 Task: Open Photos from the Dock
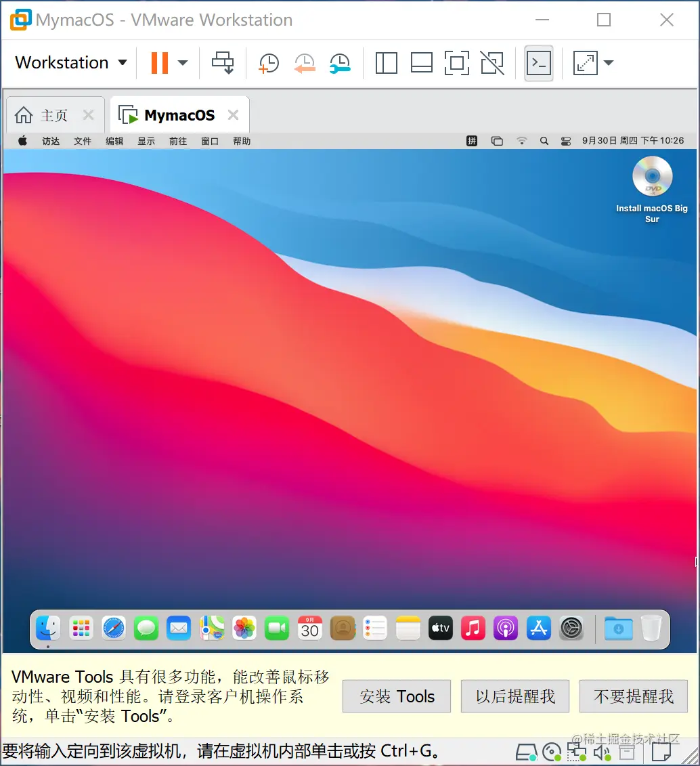(244, 629)
